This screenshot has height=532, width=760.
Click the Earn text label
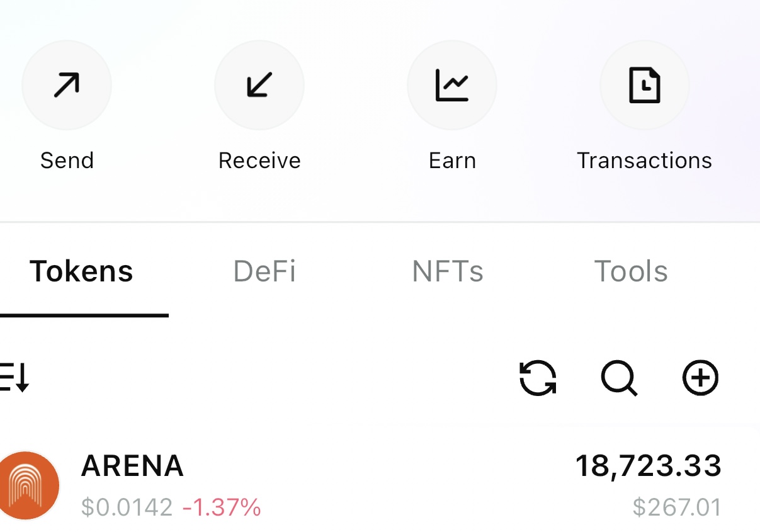(x=452, y=161)
